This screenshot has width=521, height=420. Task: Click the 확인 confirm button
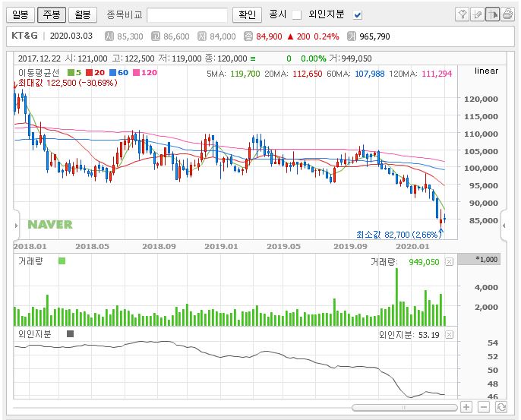point(248,14)
